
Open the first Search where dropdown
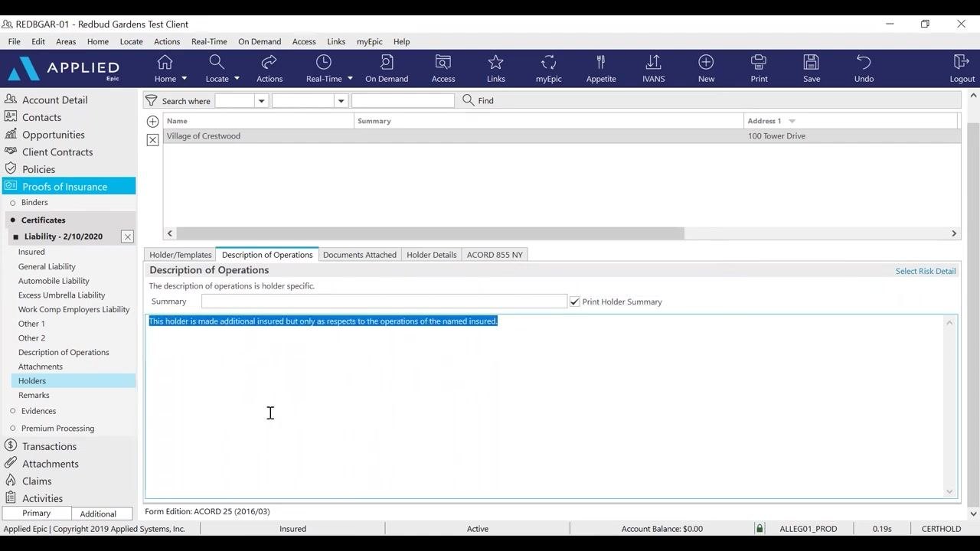(261, 101)
